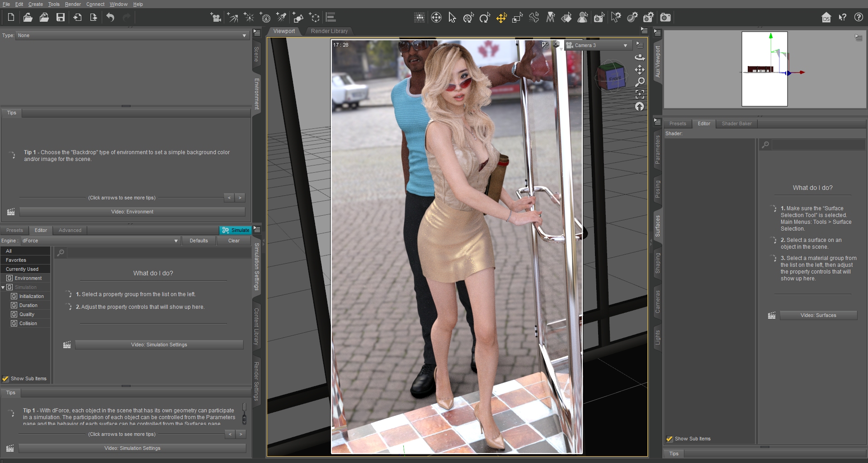The width and height of the screenshot is (868, 463).
Task: Open the Camera 3 view dropdown
Action: click(x=598, y=45)
